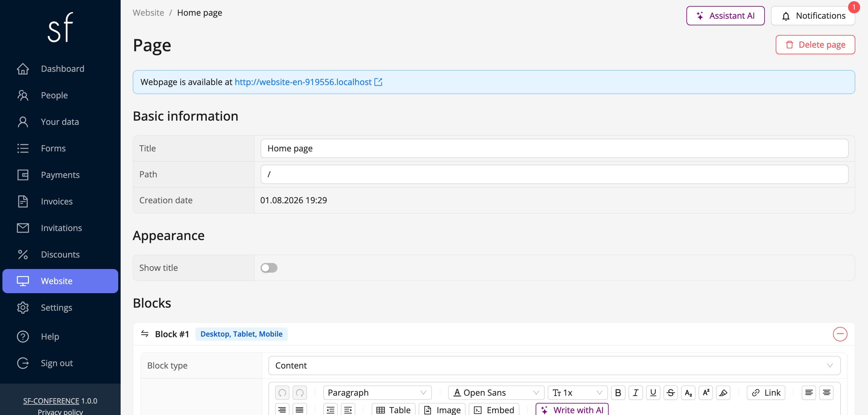The width and height of the screenshot is (868, 415).
Task: Click the undo icon in editor toolbar
Action: point(282,392)
